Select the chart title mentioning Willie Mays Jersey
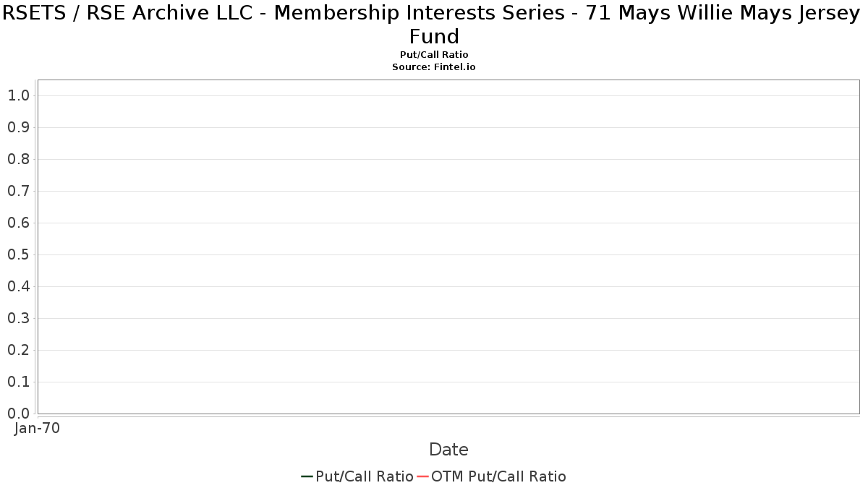Image resolution: width=868 pixels, height=488 pixels. 434,24
